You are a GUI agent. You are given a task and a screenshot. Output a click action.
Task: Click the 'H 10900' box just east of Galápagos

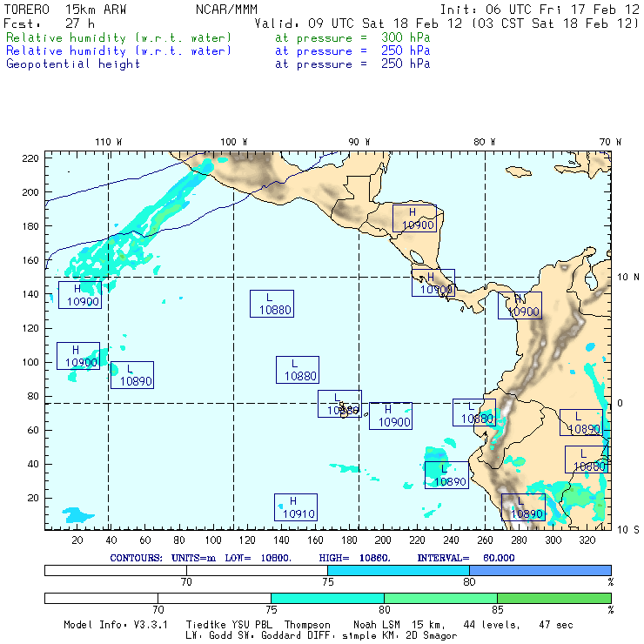coord(391,416)
